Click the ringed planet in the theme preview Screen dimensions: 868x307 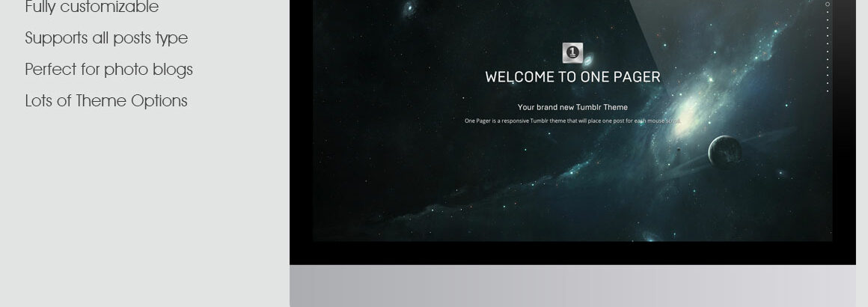(724, 151)
